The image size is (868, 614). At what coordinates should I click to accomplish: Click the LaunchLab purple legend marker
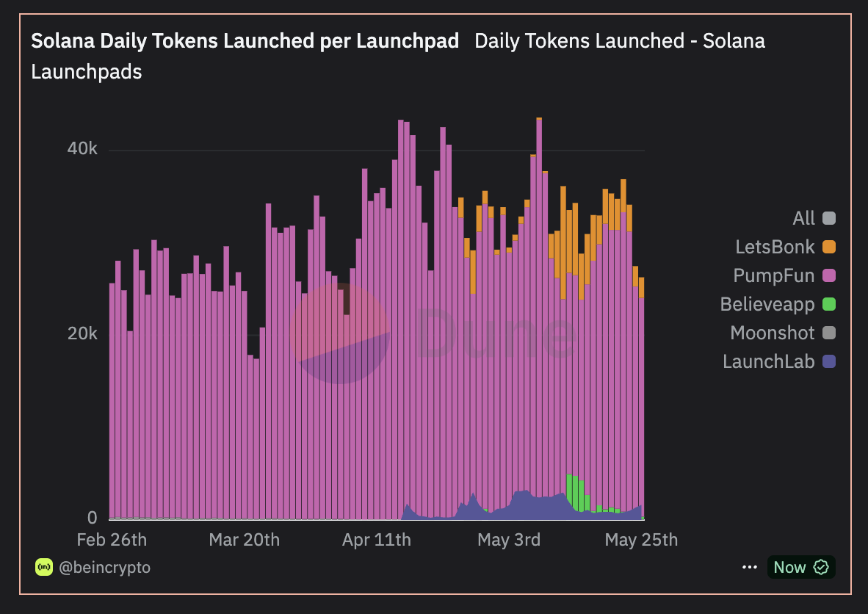click(831, 361)
